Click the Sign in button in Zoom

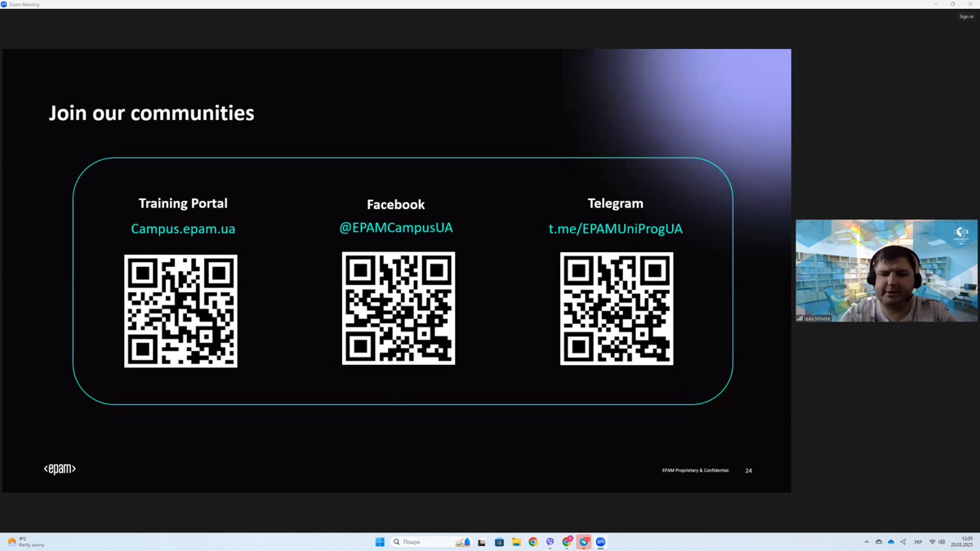pos(966,16)
